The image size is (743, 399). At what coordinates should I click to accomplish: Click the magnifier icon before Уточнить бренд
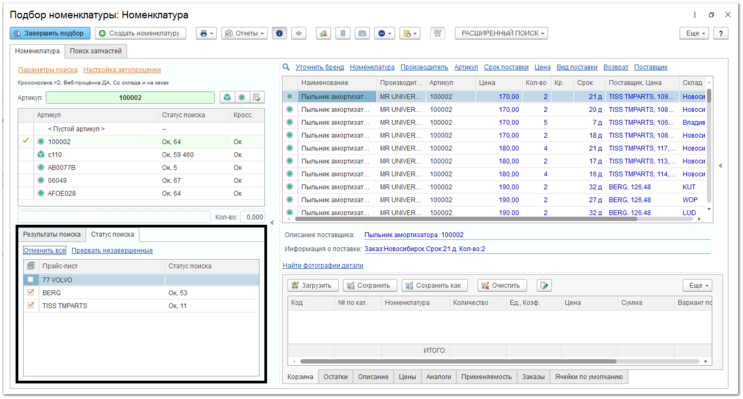(x=286, y=67)
